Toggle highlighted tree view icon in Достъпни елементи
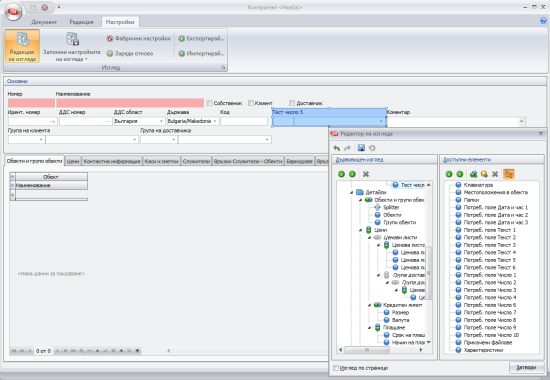Screen dimensions: 550x380 pyautogui.click(x=508, y=174)
